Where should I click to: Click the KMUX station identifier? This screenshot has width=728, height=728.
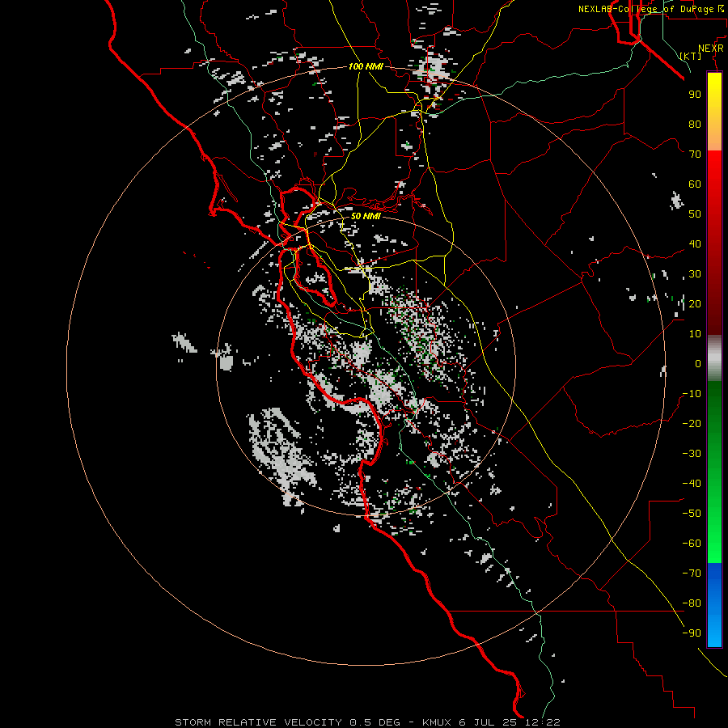[x=438, y=722]
